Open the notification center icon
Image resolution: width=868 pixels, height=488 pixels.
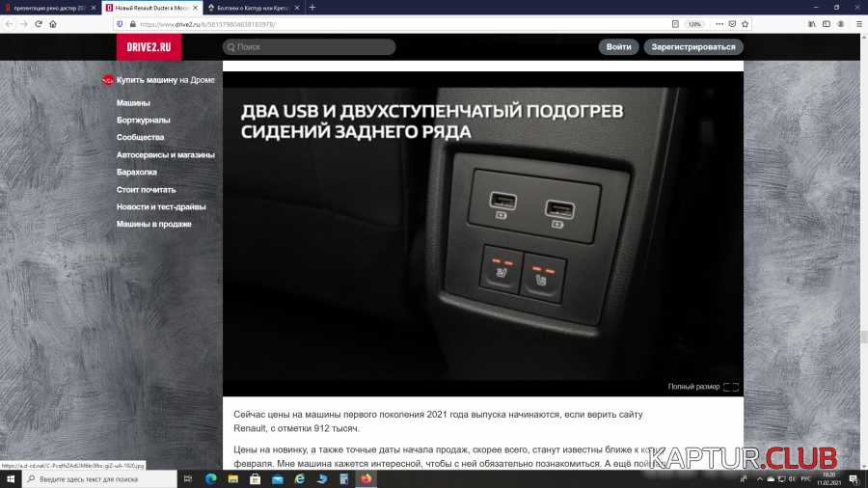pyautogui.click(x=854, y=479)
